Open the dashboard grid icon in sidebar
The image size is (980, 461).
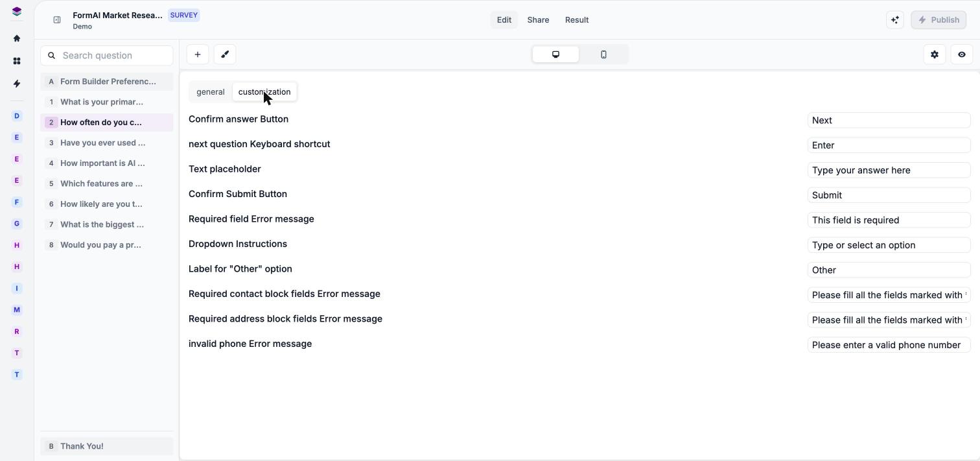click(17, 61)
